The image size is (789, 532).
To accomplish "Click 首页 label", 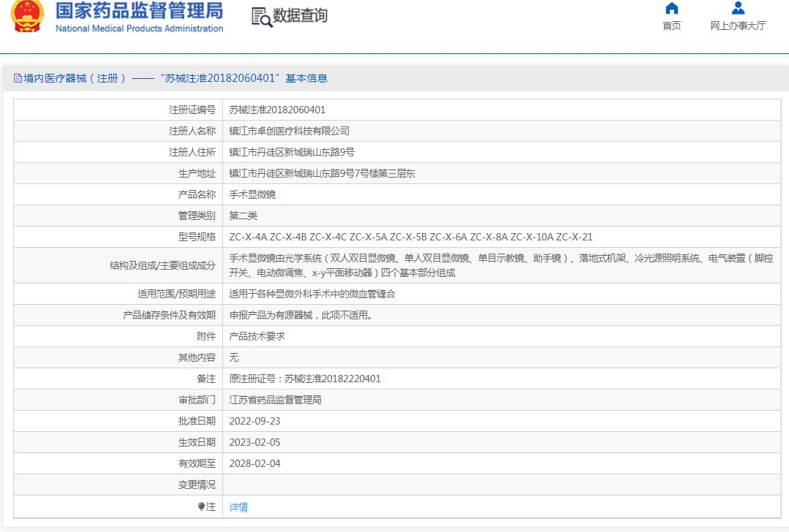I will pyautogui.click(x=672, y=26).
